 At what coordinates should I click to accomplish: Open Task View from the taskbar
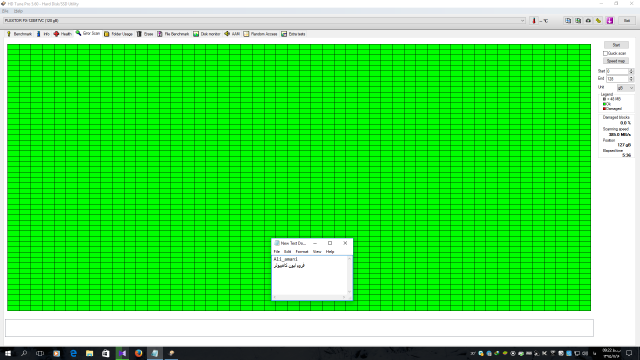click(x=40, y=353)
